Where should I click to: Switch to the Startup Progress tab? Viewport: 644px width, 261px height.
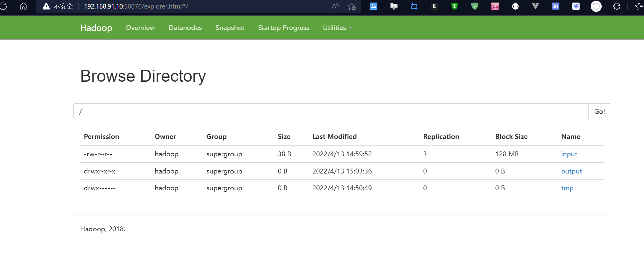pos(283,28)
